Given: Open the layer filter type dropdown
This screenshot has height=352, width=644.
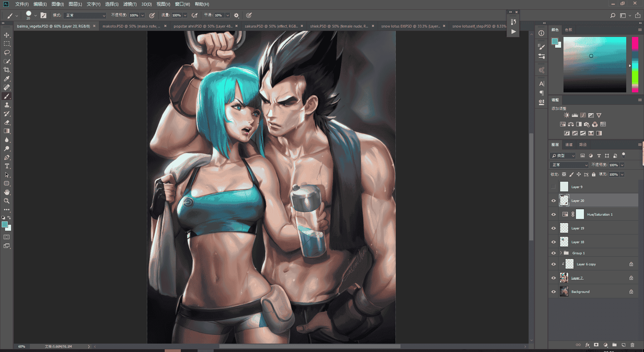Looking at the screenshot, I should point(563,156).
